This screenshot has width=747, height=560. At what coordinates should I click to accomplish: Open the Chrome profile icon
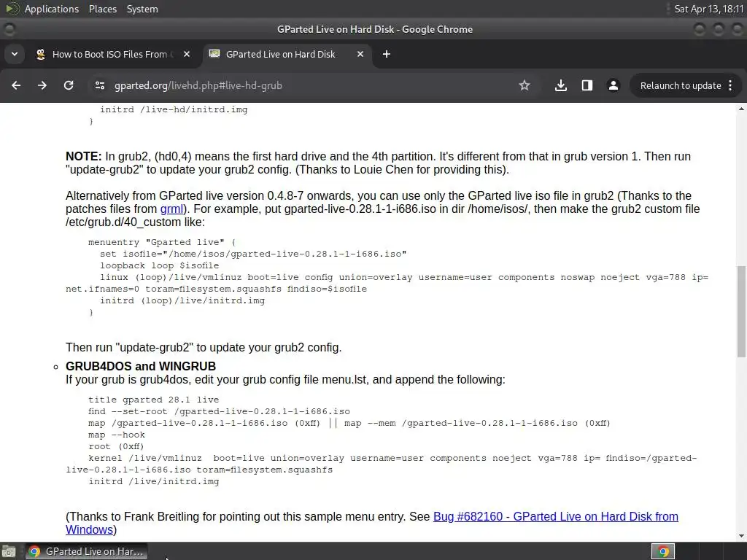pos(613,85)
